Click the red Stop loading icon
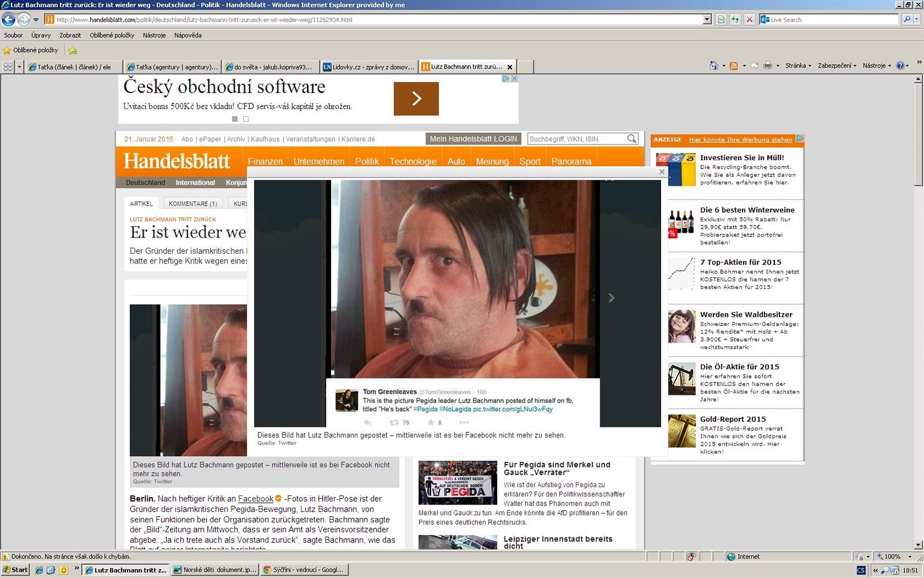This screenshot has height=578, width=924. pos(750,20)
